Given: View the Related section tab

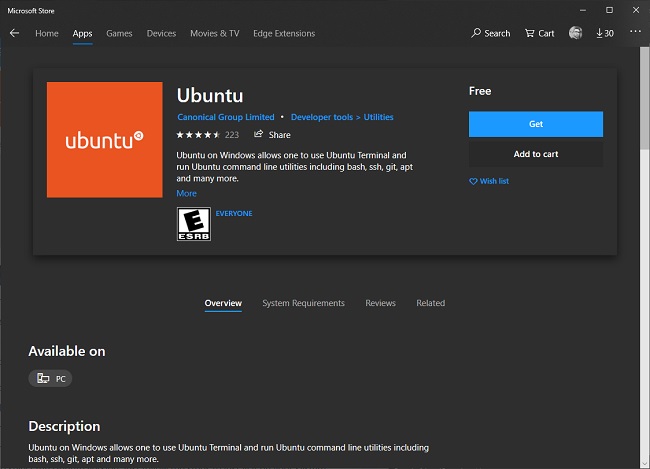Looking at the screenshot, I should tap(431, 303).
